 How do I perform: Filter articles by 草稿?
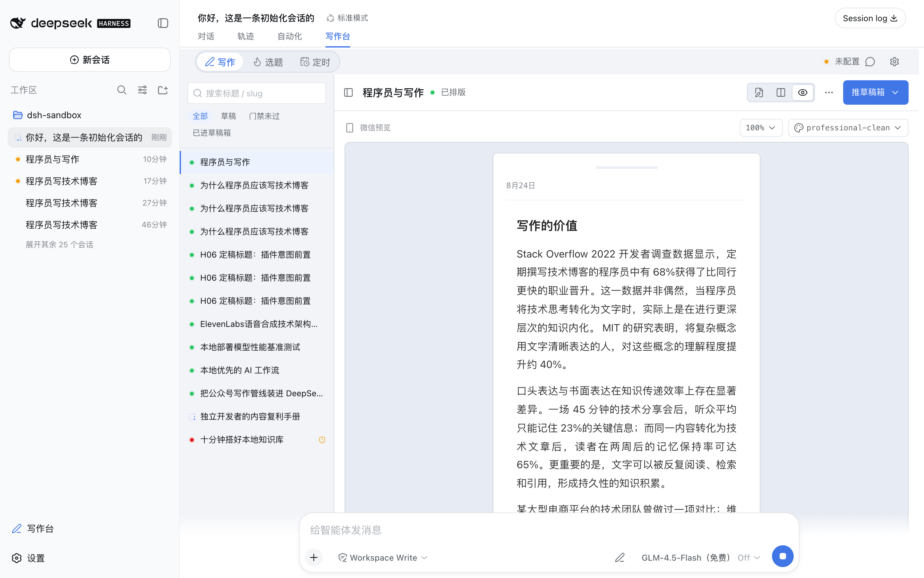click(x=228, y=116)
